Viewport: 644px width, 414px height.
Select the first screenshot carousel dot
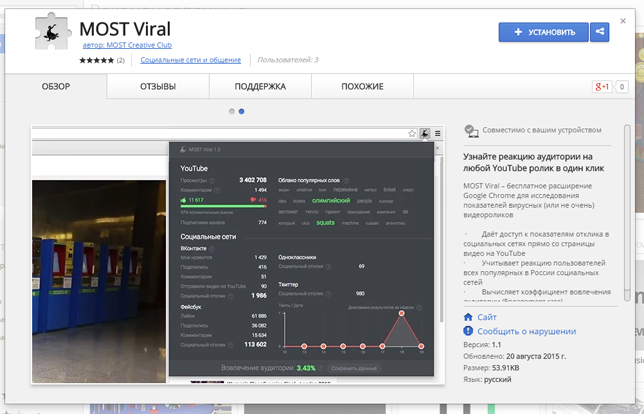click(232, 111)
